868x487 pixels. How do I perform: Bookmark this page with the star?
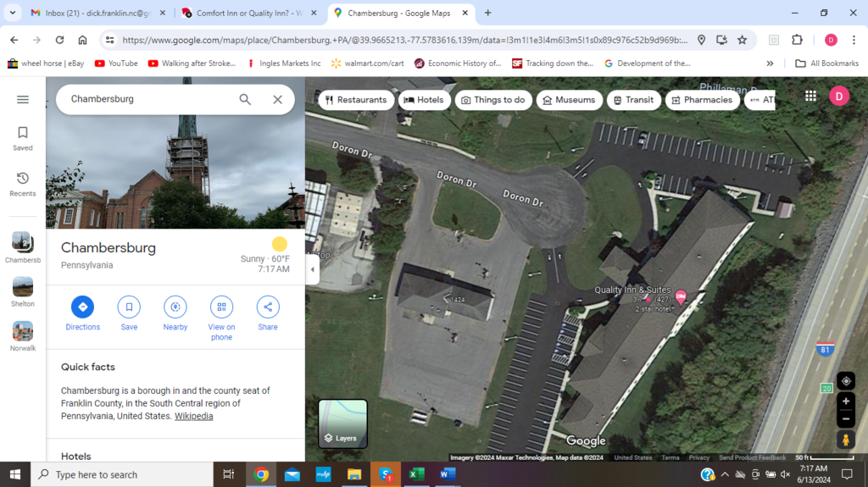coord(743,40)
